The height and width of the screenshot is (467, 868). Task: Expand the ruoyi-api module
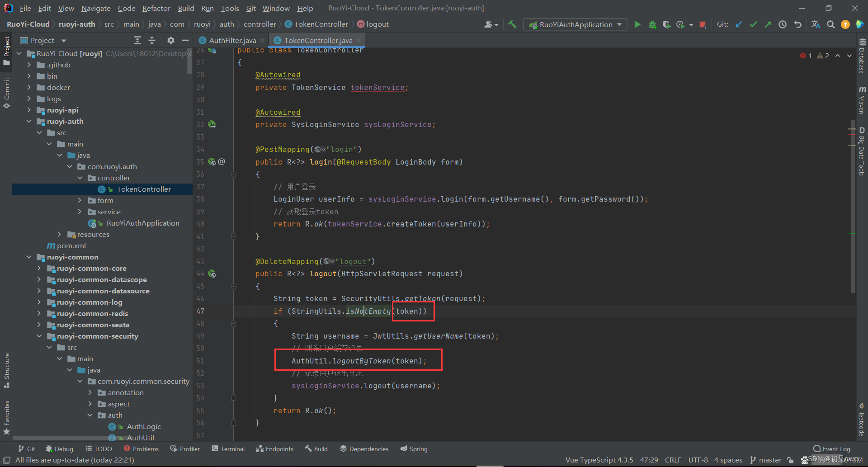(x=29, y=110)
